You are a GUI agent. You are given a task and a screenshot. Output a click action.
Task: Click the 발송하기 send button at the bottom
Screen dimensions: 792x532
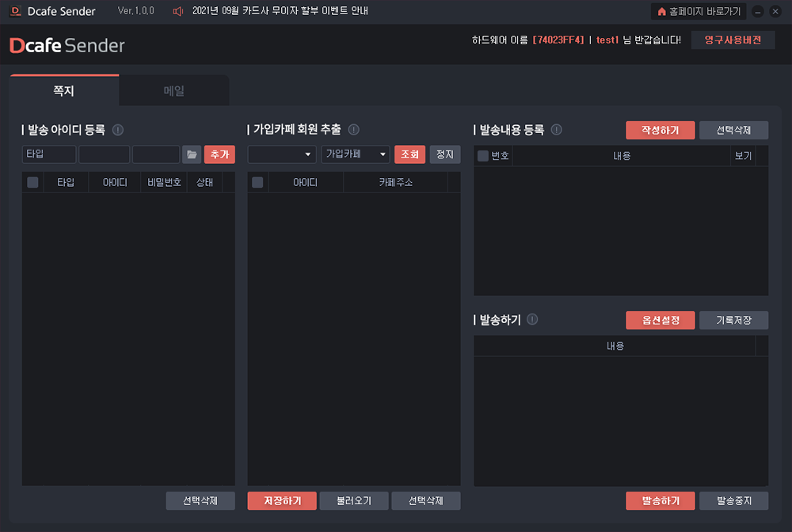coord(661,500)
